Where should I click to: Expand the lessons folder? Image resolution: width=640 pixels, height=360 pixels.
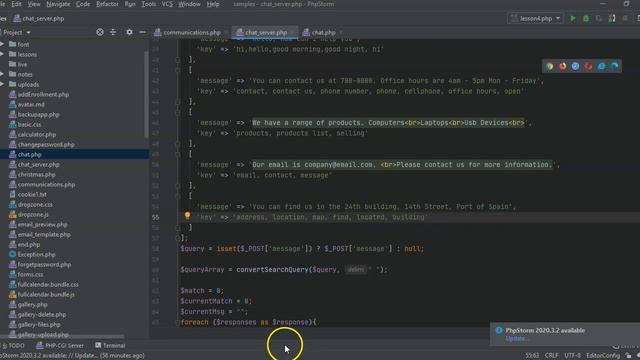point(2,54)
